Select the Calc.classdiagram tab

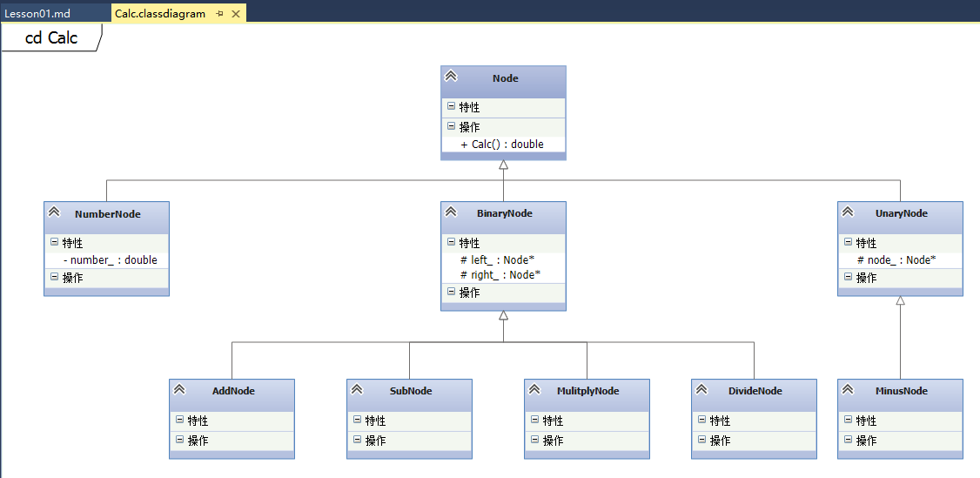(x=160, y=14)
